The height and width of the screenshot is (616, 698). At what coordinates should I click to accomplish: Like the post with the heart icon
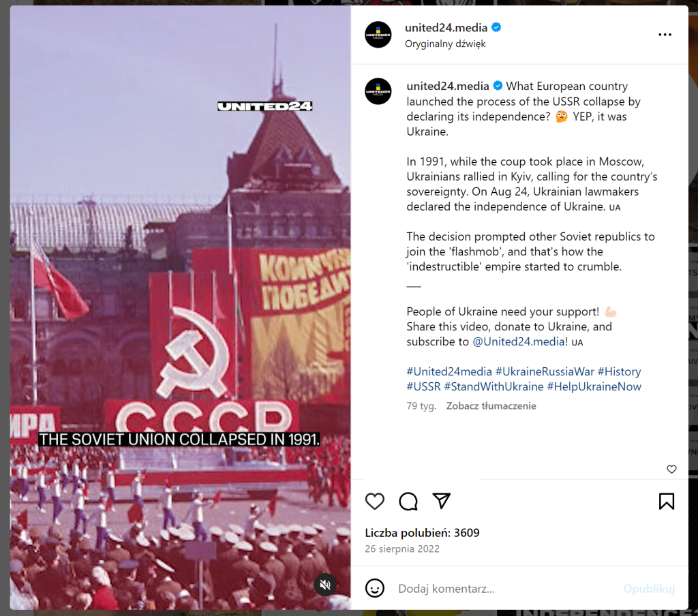[x=374, y=501]
